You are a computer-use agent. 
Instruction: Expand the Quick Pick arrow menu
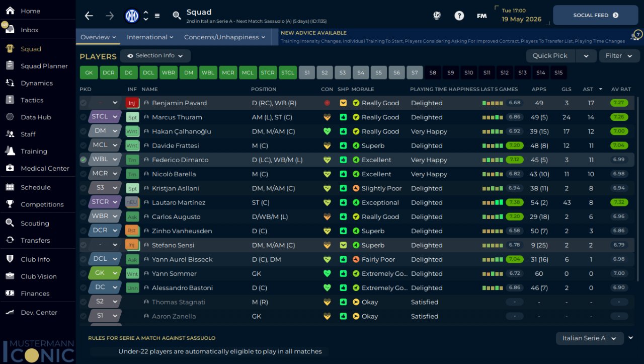(586, 56)
